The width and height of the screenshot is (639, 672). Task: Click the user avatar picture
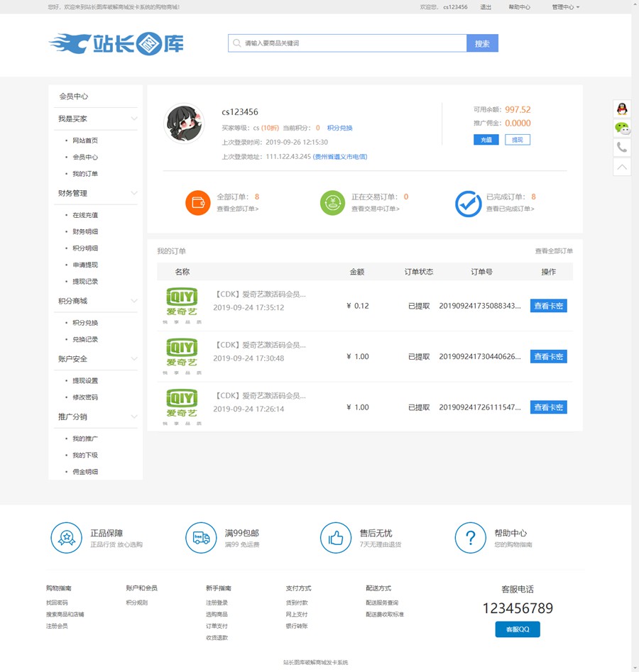(185, 123)
